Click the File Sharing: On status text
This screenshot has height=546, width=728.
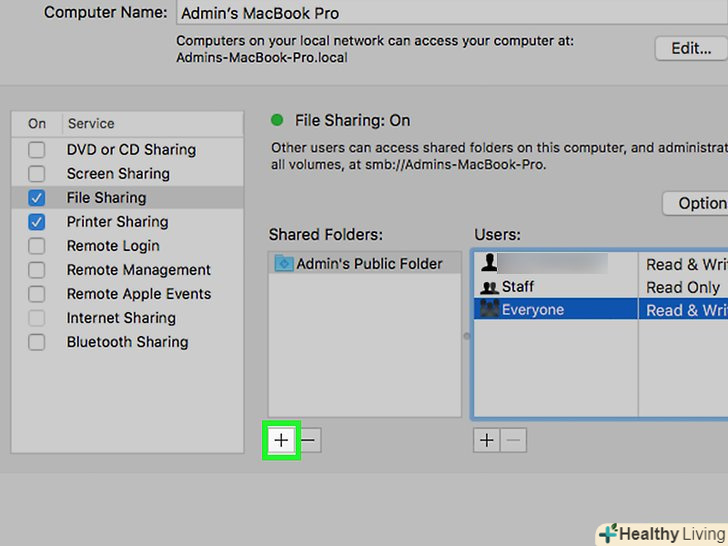[x=352, y=121]
